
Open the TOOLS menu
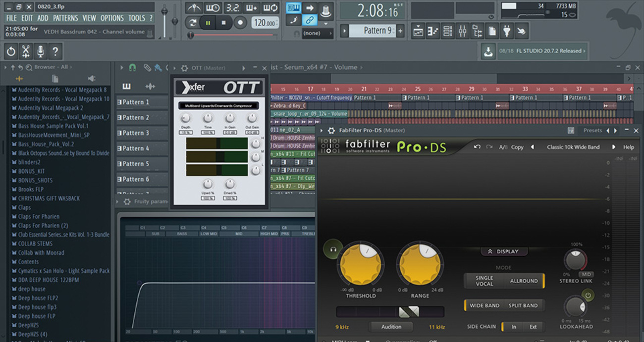[137, 18]
